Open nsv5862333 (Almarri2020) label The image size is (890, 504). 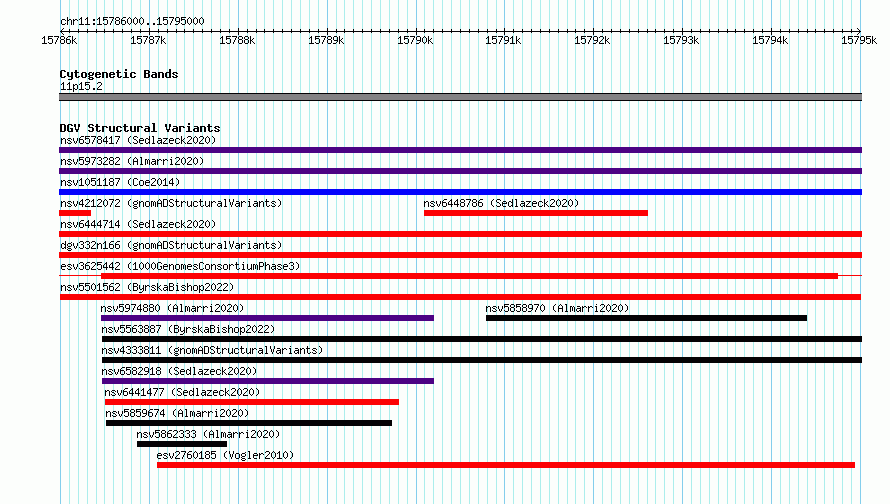point(208,434)
